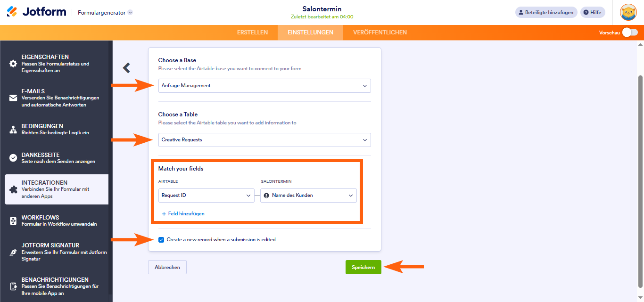Switch to the Erstellen tab

252,33
